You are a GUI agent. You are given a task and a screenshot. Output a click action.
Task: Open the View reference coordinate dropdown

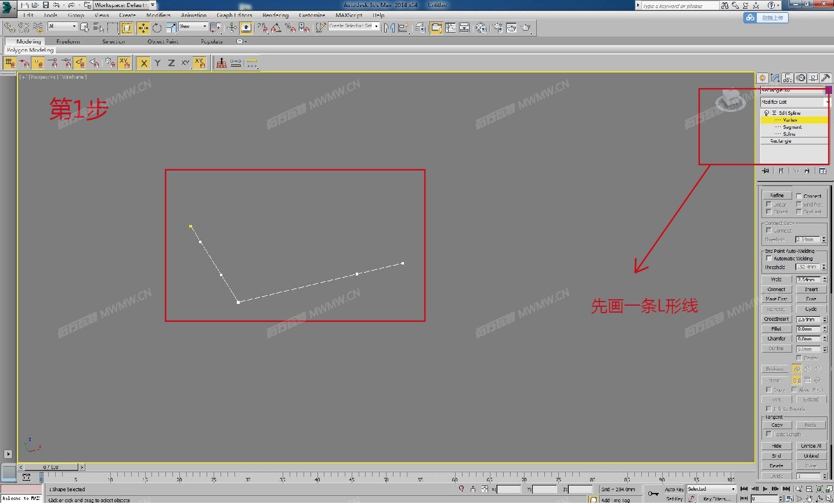pos(193,27)
